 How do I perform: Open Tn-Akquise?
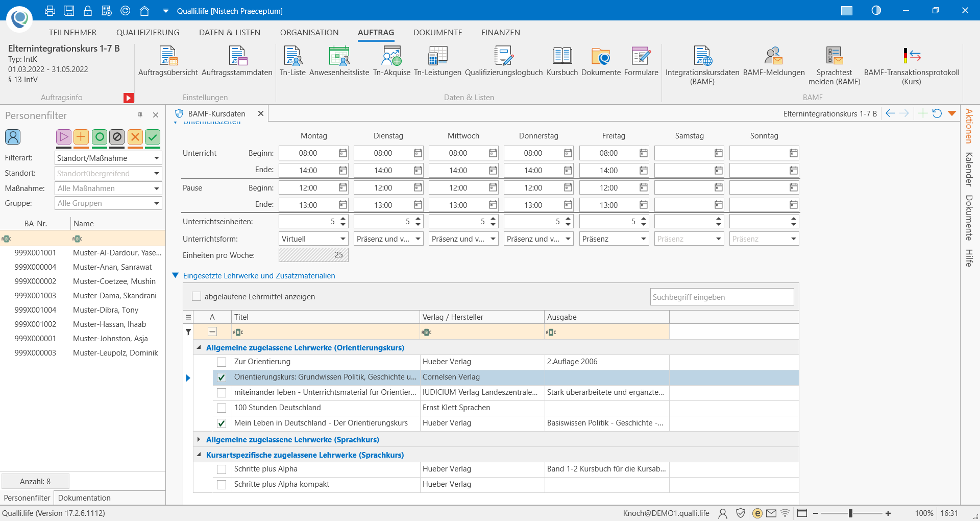click(391, 61)
